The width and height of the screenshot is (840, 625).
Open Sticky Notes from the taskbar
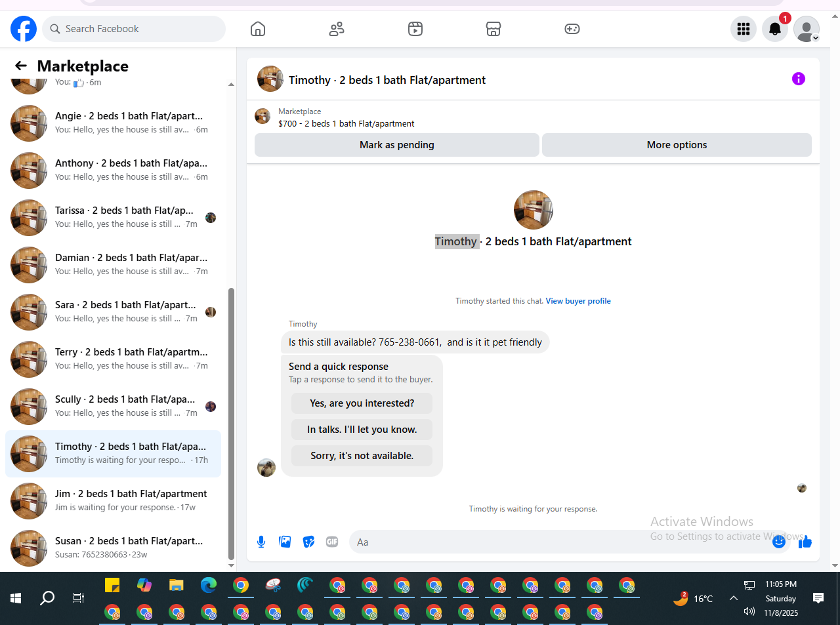112,585
